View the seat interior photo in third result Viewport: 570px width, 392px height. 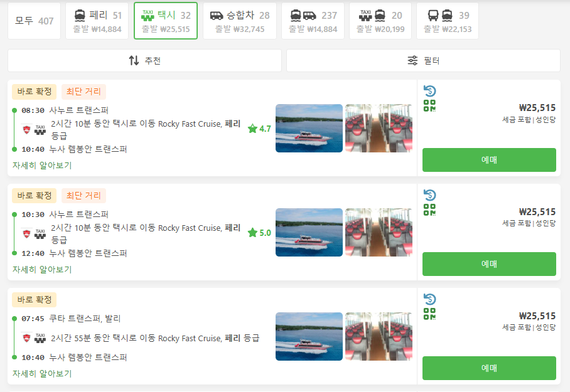[x=379, y=336]
